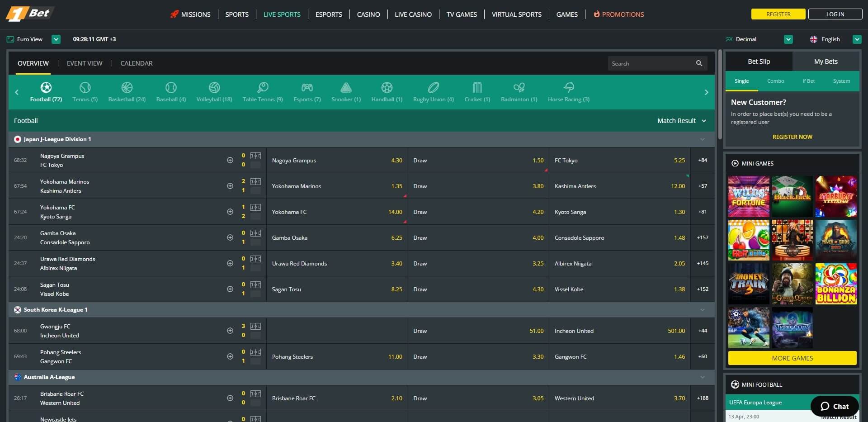Click the 1Bet logo
This screenshot has height=422, width=868.
tap(29, 14)
